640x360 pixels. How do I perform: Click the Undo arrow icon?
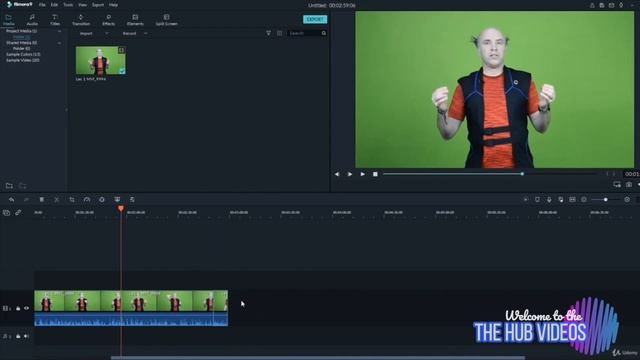click(11, 200)
